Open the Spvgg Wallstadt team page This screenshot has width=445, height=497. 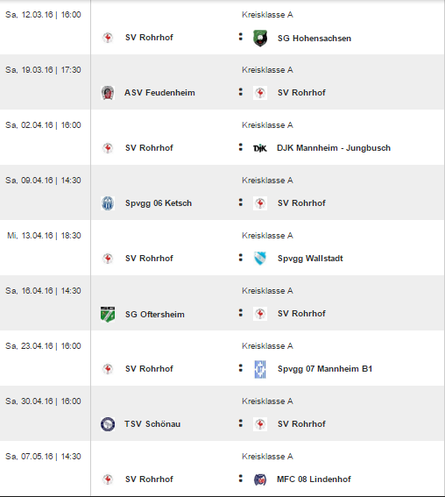pos(310,258)
